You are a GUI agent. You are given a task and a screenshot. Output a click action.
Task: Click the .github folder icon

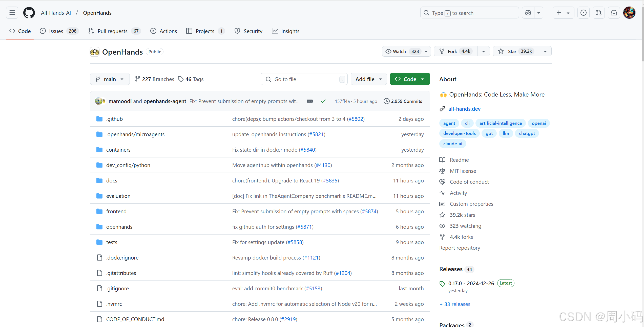pos(99,119)
